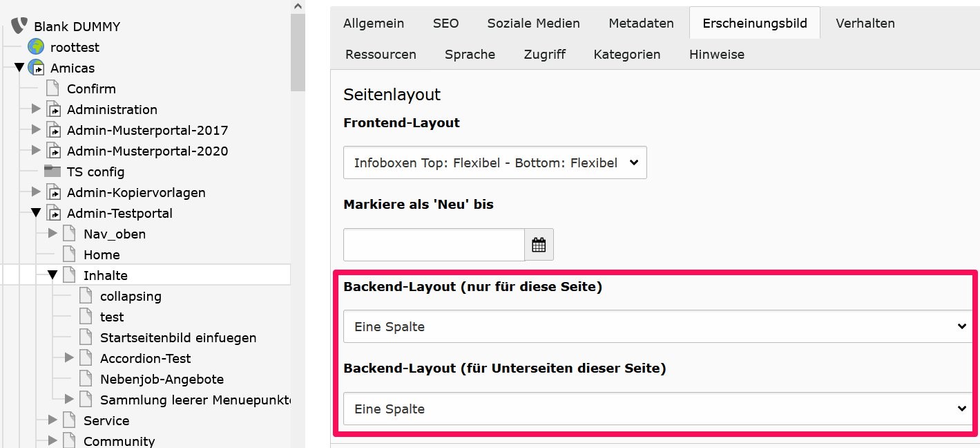
Task: Click the TYPO3 logo beside Blank DUMMY
Action: click(20, 26)
